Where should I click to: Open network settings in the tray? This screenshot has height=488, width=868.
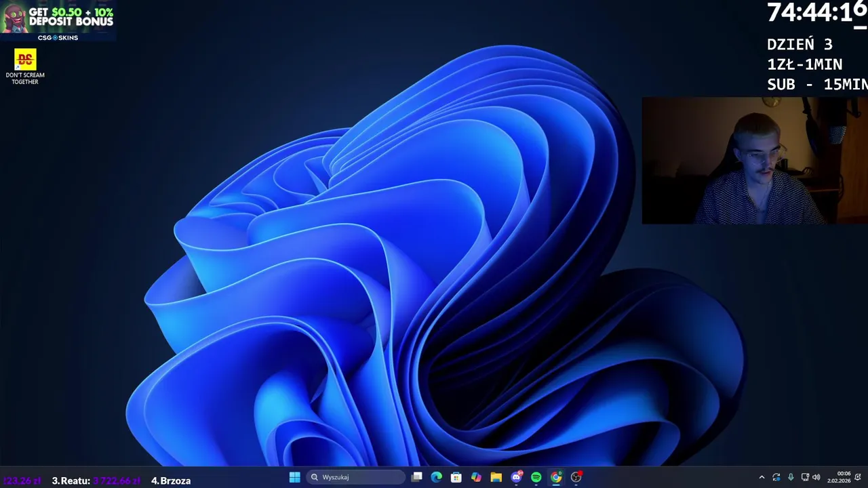(805, 477)
